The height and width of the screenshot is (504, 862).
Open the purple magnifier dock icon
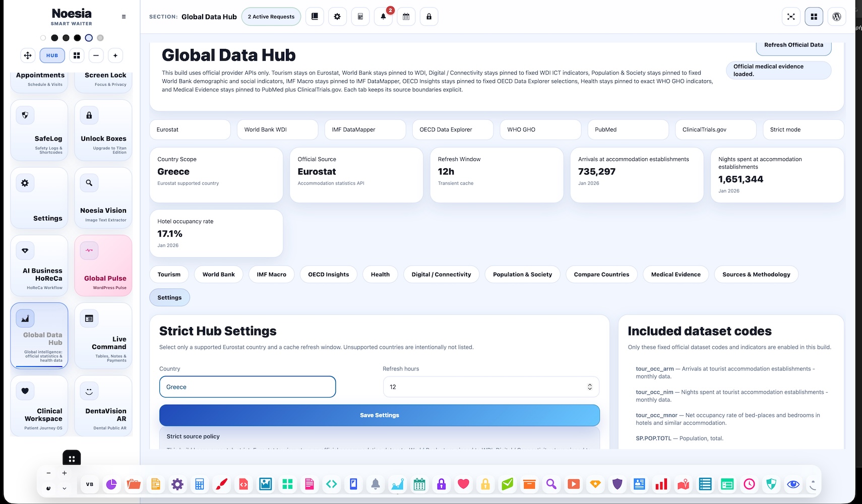tap(551, 484)
